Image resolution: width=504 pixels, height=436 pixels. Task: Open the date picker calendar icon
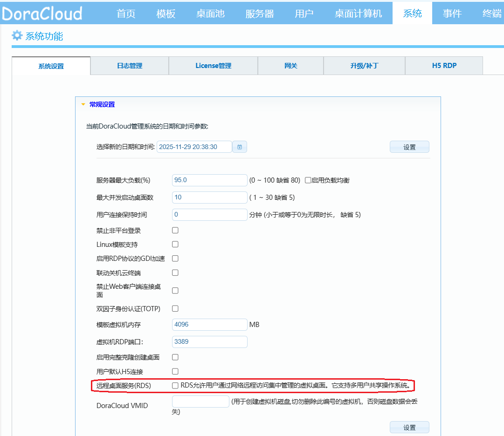pos(240,147)
